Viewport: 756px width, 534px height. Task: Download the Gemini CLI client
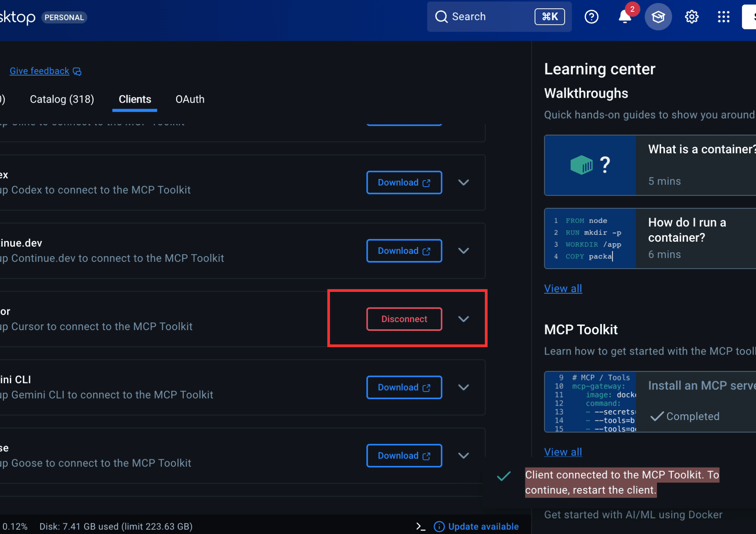(404, 387)
